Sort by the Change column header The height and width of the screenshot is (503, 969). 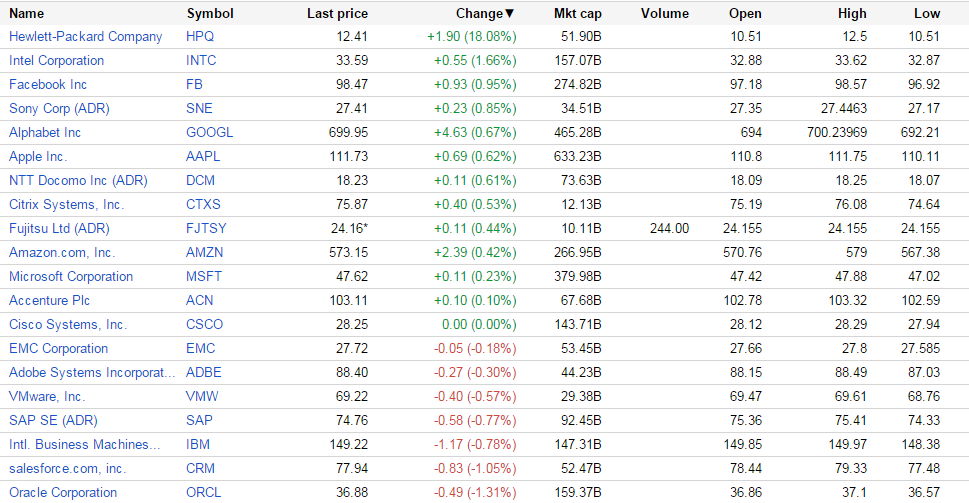click(484, 14)
